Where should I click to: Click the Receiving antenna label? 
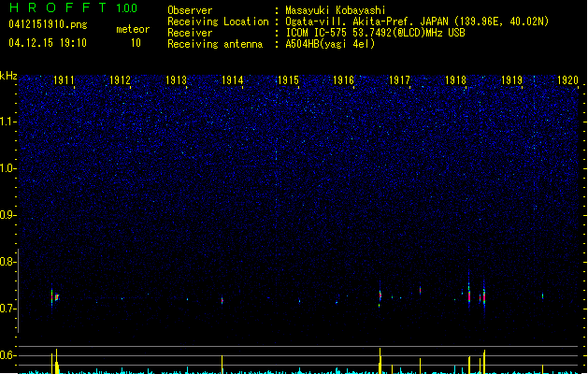pos(215,44)
